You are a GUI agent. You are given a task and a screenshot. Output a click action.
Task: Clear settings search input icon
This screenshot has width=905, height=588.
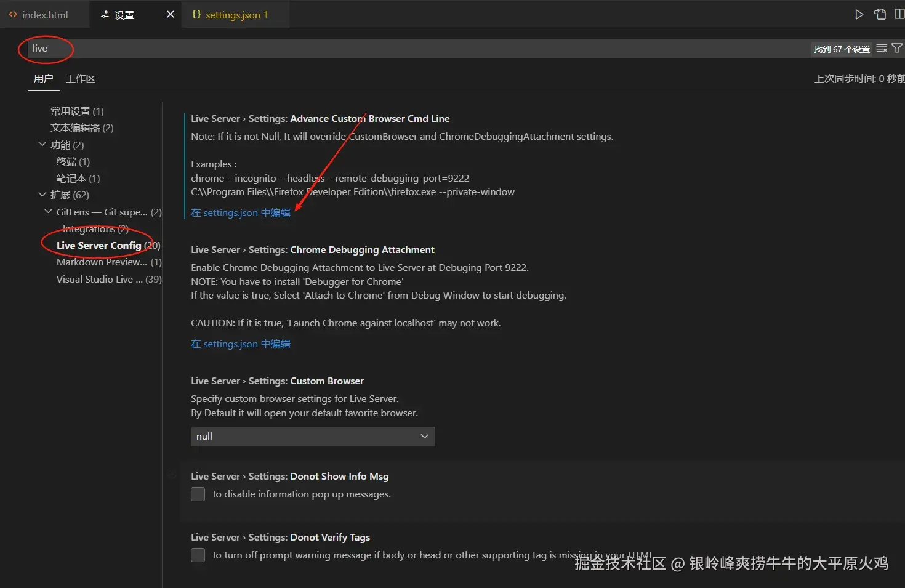882,49
